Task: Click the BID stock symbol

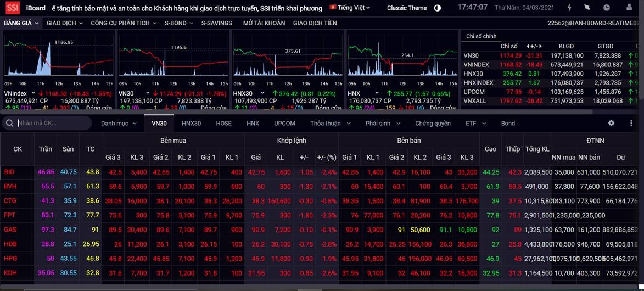Action: [x=9, y=172]
